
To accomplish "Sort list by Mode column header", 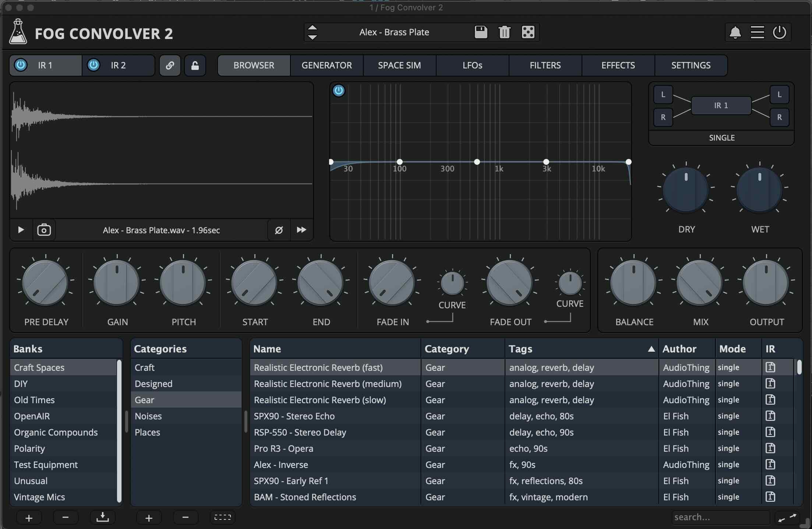I will pyautogui.click(x=738, y=349).
